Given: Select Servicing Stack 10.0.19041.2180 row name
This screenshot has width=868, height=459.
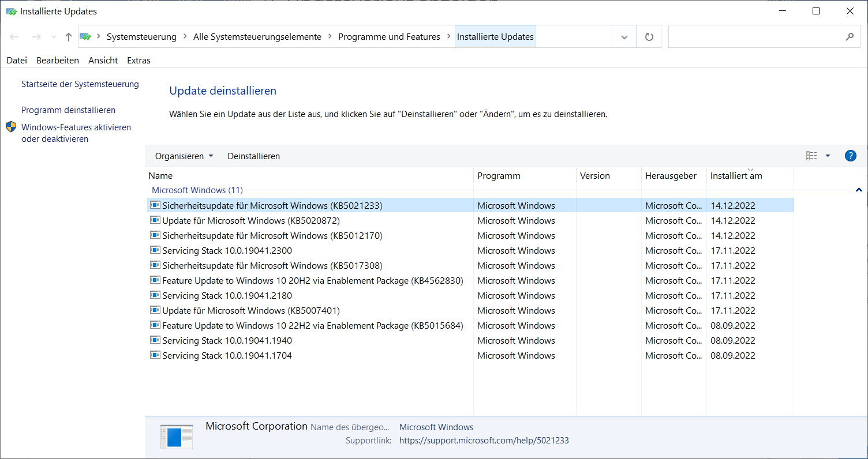Looking at the screenshot, I should click(227, 295).
